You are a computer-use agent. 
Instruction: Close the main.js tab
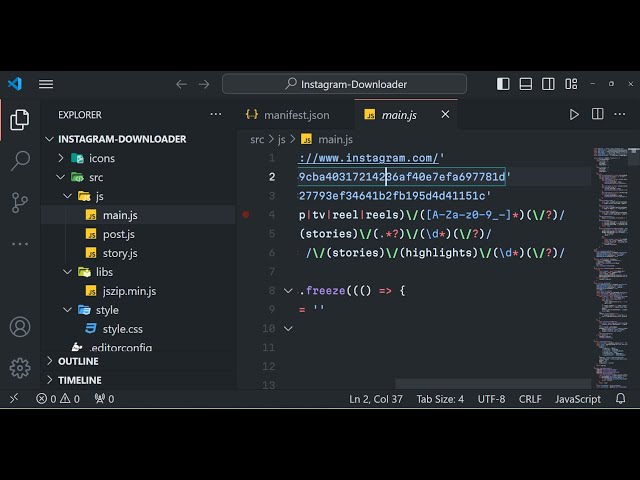click(x=445, y=115)
